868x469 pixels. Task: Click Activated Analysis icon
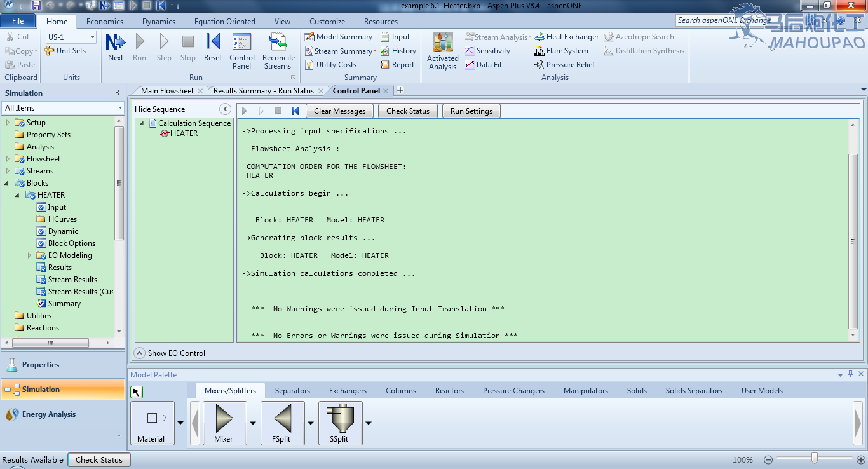(443, 51)
